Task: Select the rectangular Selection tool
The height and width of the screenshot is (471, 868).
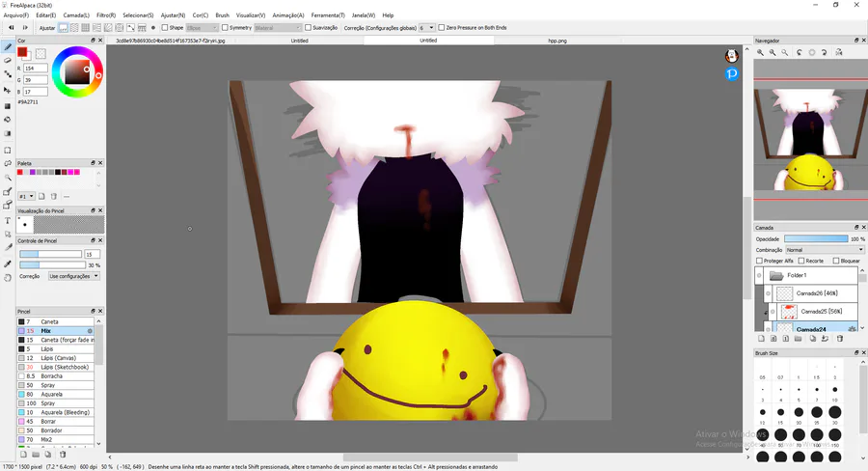Action: click(8, 151)
